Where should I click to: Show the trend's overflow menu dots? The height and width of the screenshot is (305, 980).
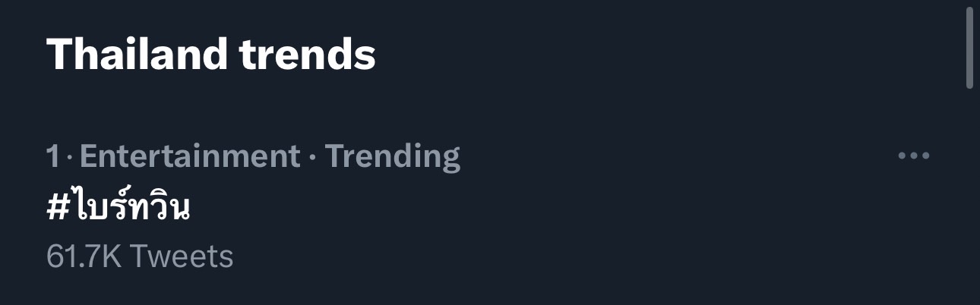point(913,156)
